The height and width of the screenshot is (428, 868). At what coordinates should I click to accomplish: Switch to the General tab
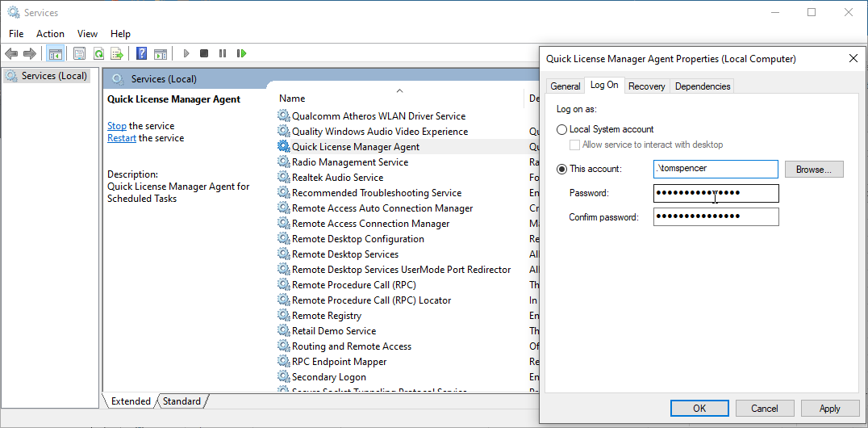coord(565,86)
